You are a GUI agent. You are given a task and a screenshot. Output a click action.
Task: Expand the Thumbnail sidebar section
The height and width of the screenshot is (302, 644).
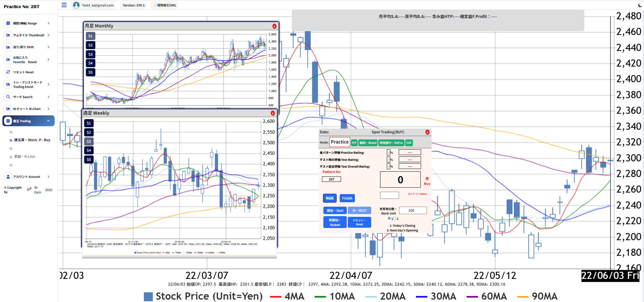(49, 35)
